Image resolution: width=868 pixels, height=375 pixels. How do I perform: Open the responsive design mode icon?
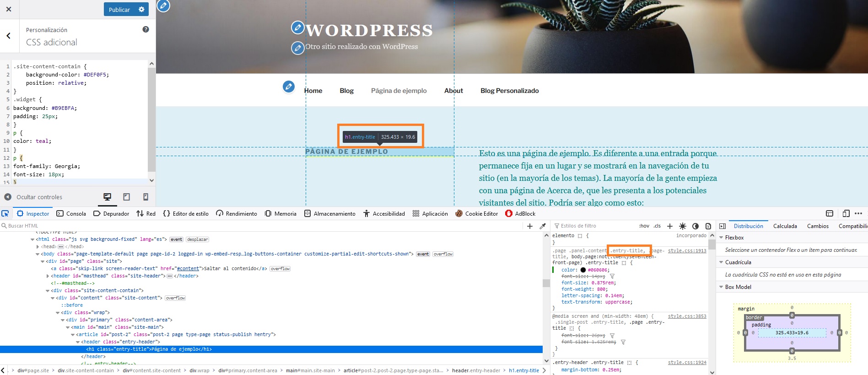tap(846, 213)
